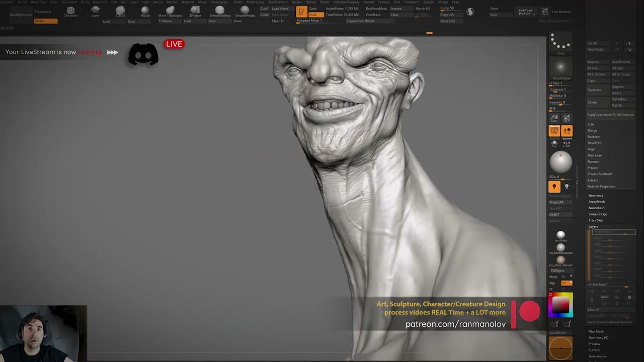Pick a color in the color picker

560,306
